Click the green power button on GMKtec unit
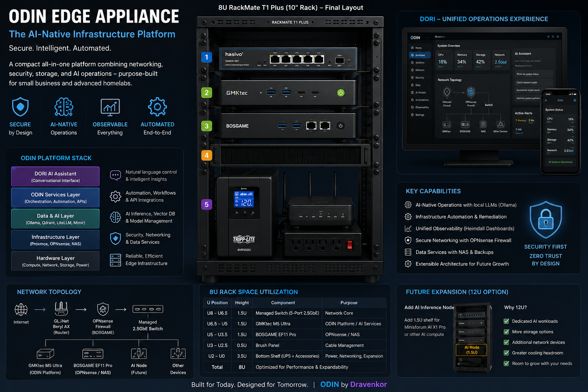 point(341,93)
